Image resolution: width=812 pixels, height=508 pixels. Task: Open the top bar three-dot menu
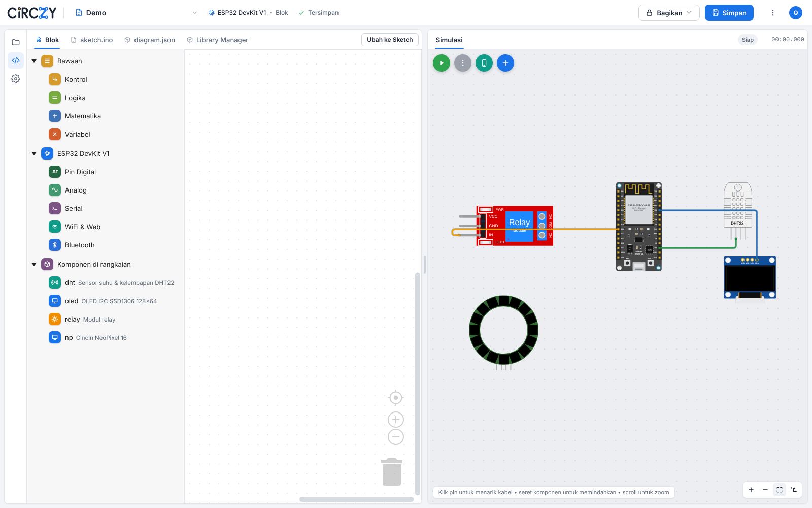pos(773,13)
